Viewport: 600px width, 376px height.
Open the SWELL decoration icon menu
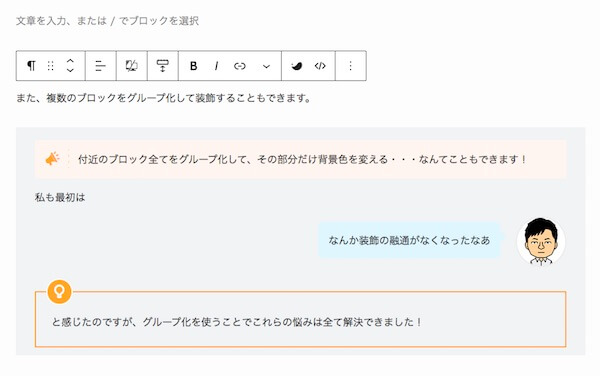pyautogui.click(x=297, y=66)
